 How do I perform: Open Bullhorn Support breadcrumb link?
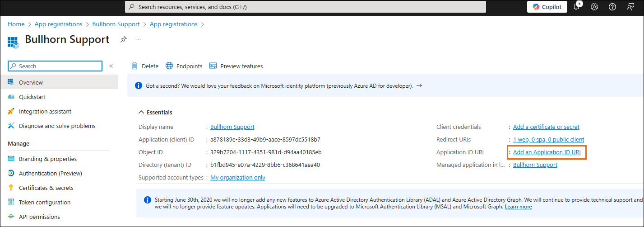click(x=116, y=24)
